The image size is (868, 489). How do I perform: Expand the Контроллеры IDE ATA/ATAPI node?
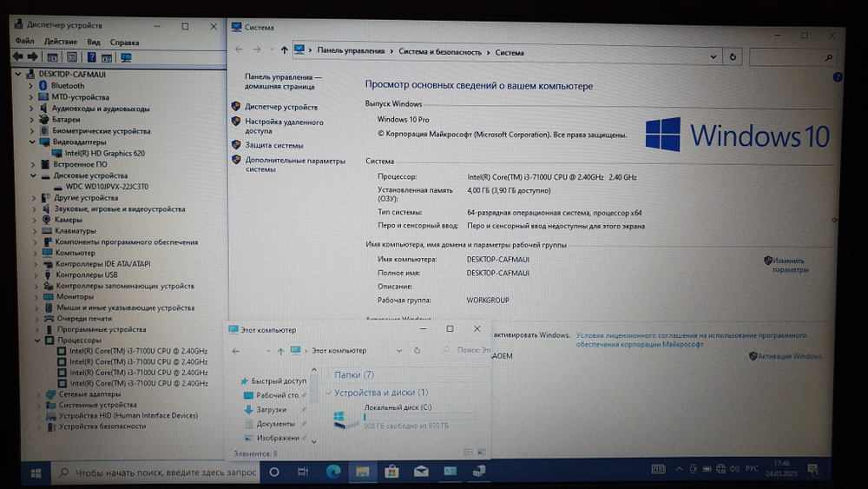point(35,264)
